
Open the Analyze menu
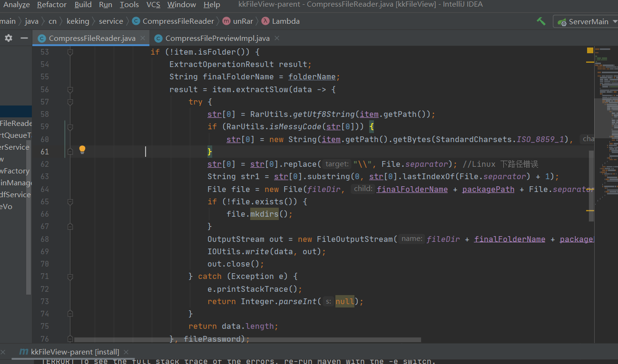17,5
